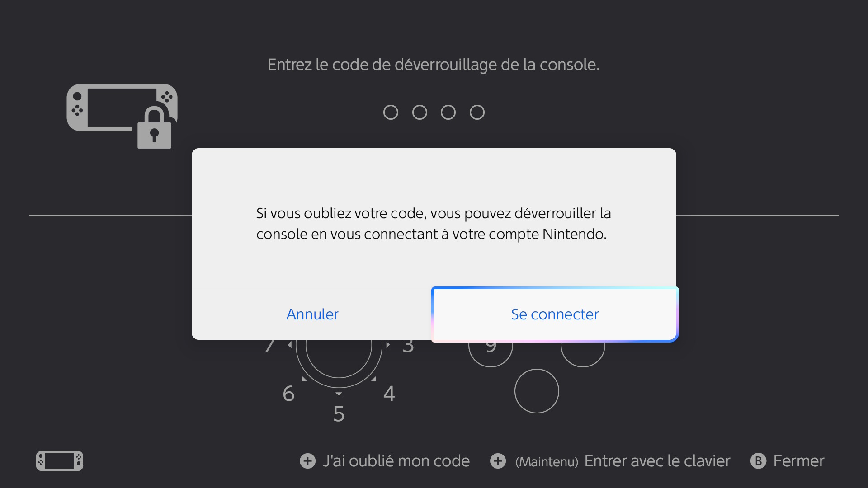
Task: Select the leftmost empty code digit circle
Action: point(391,112)
